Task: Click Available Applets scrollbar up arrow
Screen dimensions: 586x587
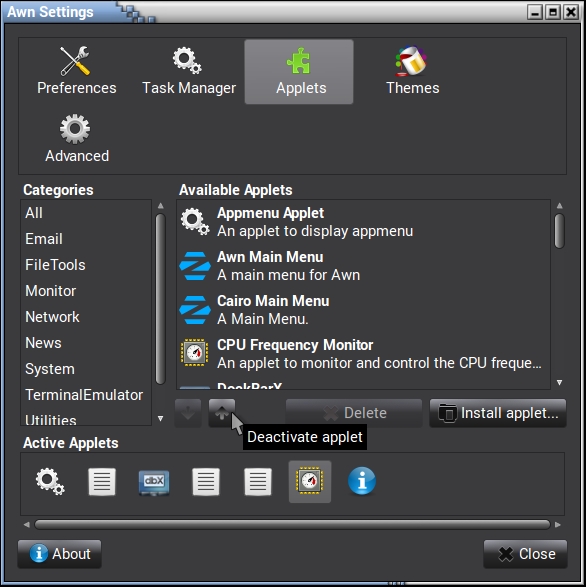Action: pos(559,206)
